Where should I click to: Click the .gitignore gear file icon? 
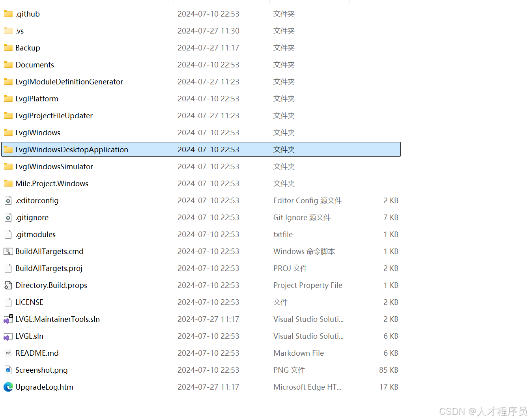[8, 217]
